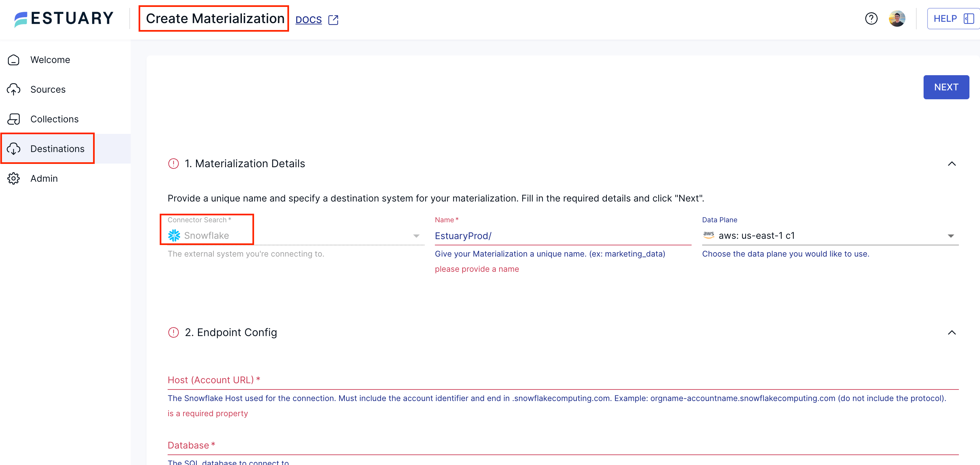The width and height of the screenshot is (980, 465).
Task: Collapse the Endpoint Config section
Action: 952,332
